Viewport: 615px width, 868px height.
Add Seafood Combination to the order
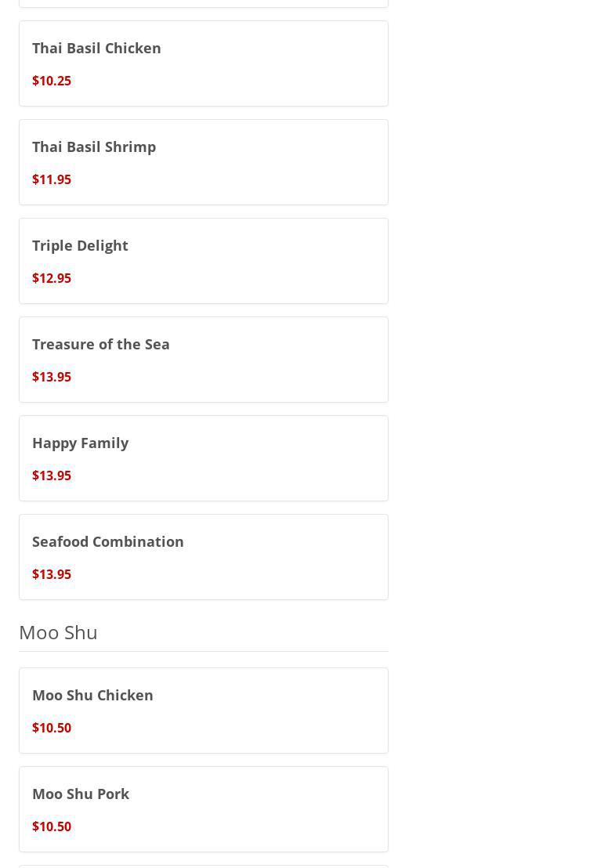108,541
